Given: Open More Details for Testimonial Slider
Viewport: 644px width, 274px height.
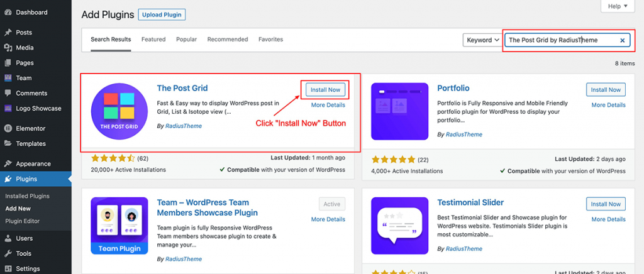Looking at the screenshot, I should click(608, 219).
